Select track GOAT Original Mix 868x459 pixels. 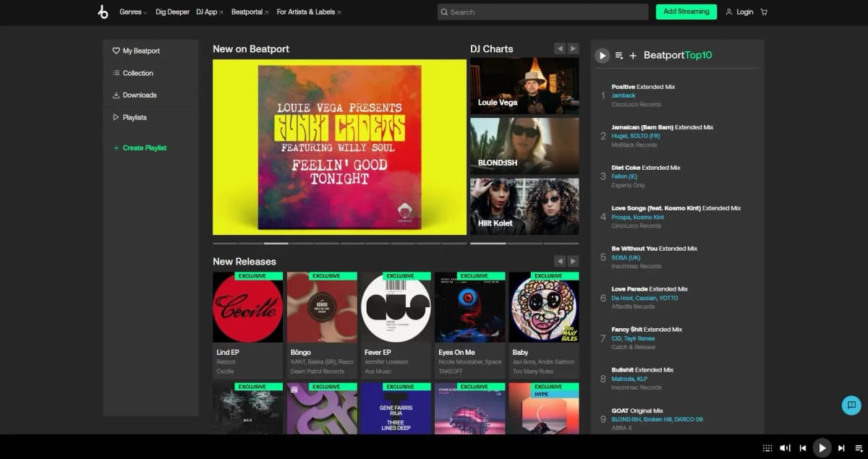[637, 411]
